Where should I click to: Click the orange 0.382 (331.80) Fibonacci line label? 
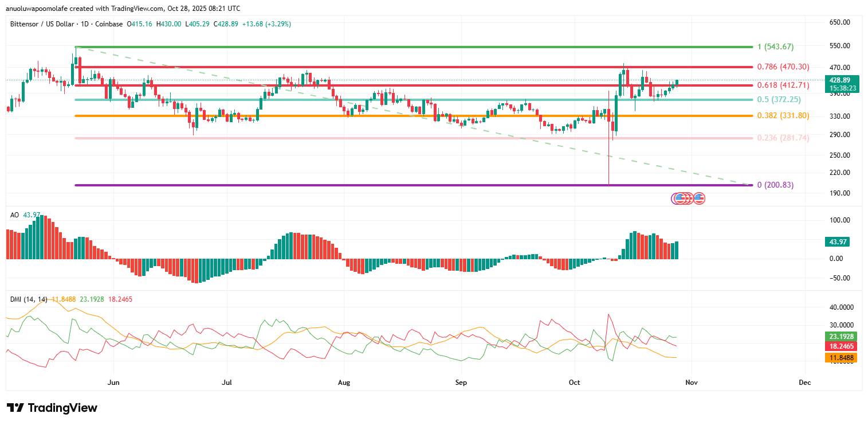tap(783, 116)
